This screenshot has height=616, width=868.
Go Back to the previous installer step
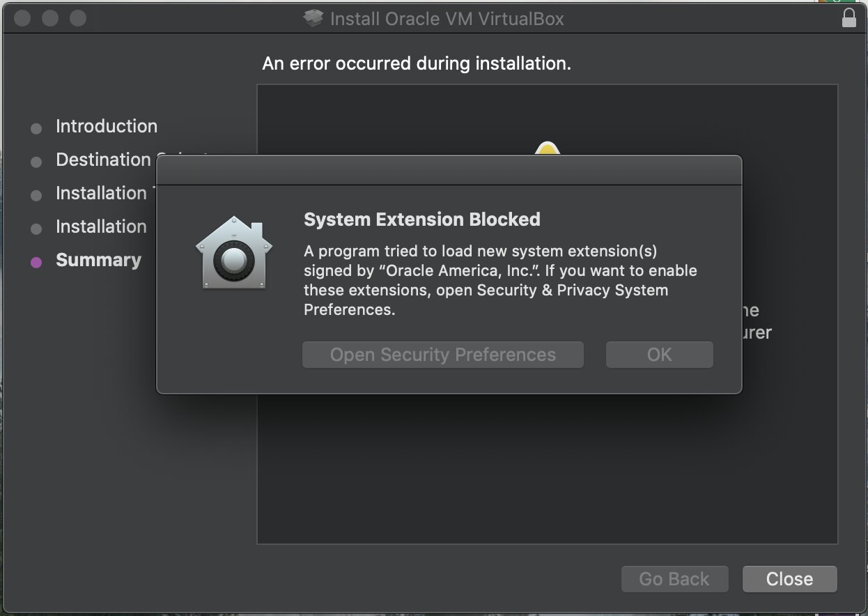[x=674, y=579]
